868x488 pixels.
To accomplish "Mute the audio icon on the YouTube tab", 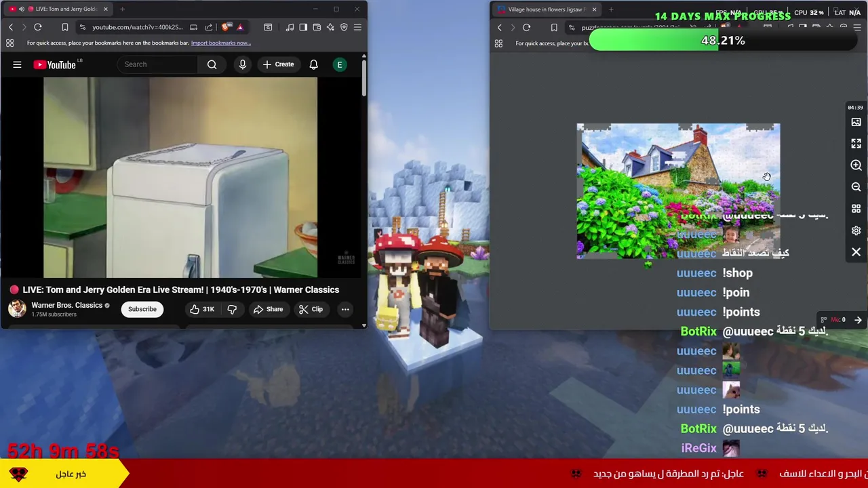I will coord(21,9).
